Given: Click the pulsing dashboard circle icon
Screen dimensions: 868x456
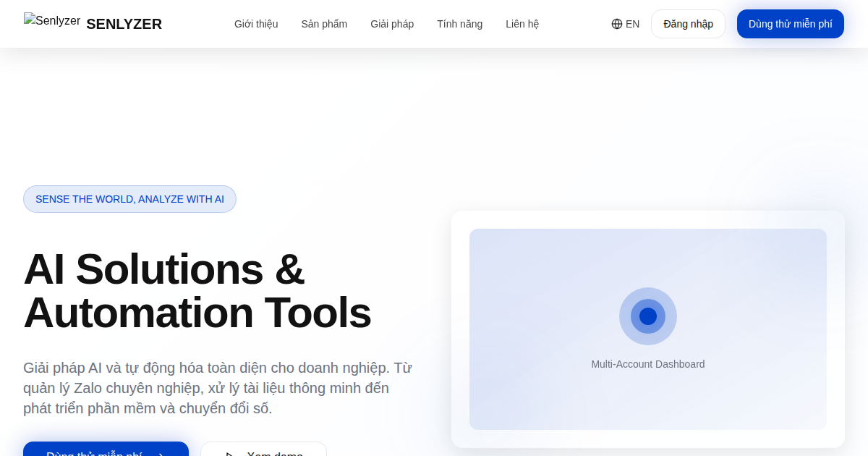Looking at the screenshot, I should (x=648, y=316).
